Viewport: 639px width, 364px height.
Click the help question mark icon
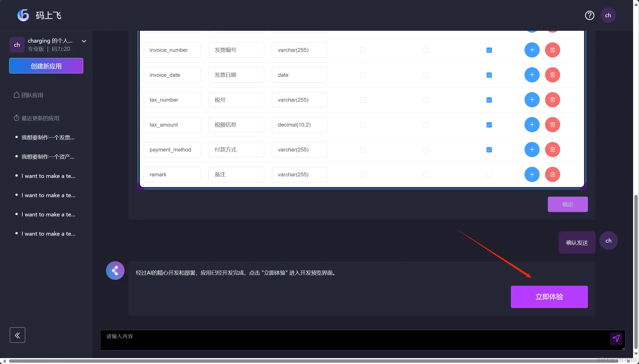tap(589, 15)
